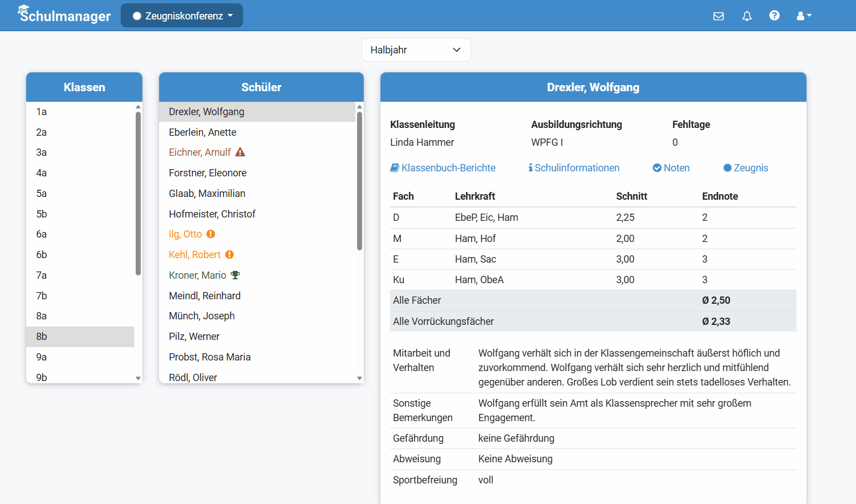Click the Schüler list scrollbar down arrow
Viewport: 856px width, 504px height.
click(359, 378)
